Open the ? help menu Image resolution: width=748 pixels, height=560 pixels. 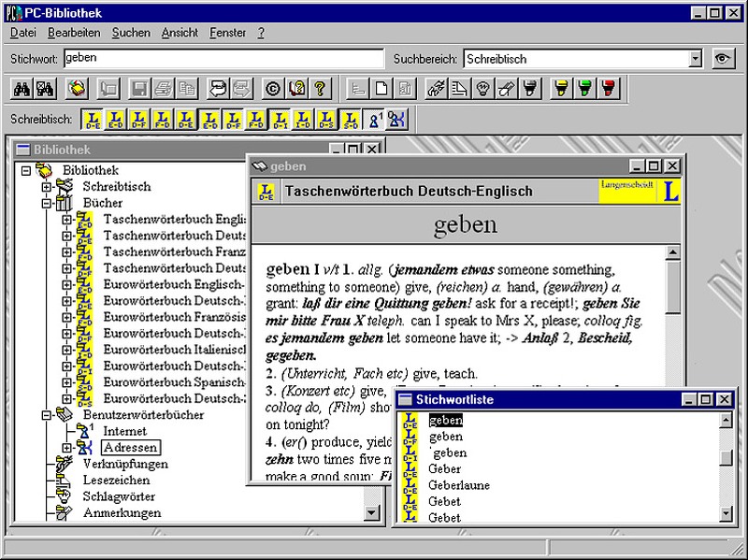point(261,33)
